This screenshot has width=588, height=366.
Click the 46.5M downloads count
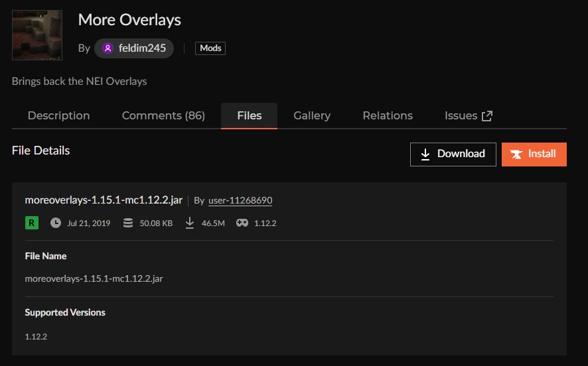(213, 223)
